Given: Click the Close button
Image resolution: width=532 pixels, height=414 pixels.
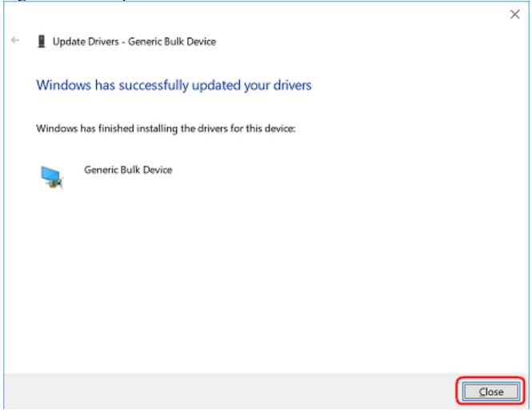Looking at the screenshot, I should pos(490,392).
